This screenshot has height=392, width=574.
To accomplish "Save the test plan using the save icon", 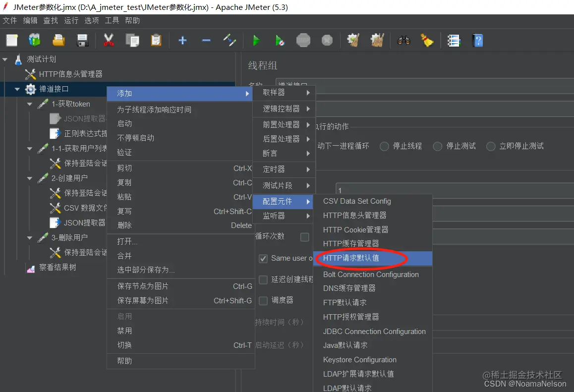I will (x=82, y=40).
